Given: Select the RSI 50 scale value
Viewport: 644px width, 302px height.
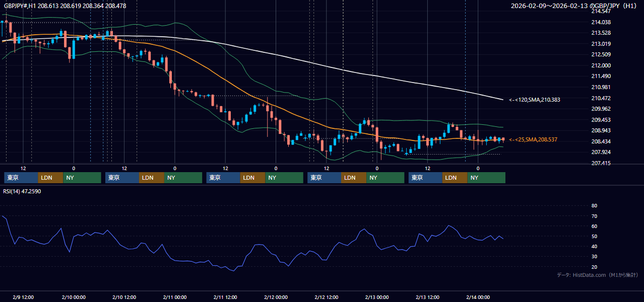Looking at the screenshot, I should [594, 236].
